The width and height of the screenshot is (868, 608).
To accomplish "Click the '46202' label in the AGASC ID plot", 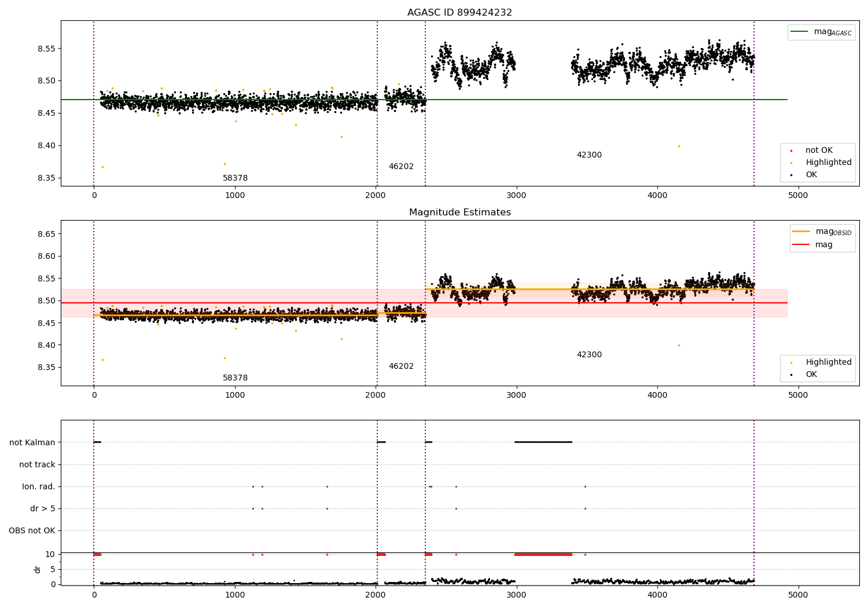I will [x=401, y=167].
